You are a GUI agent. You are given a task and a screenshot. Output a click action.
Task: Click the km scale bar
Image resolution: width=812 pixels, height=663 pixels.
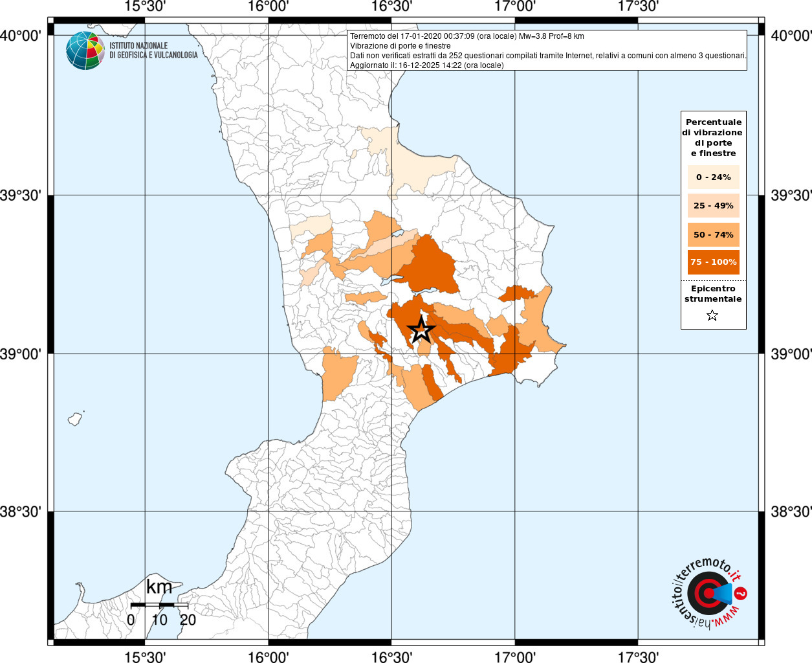(159, 605)
